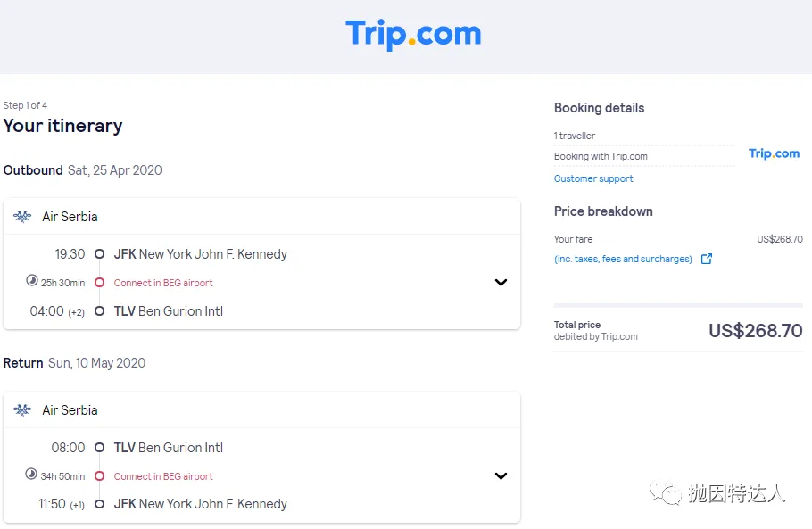
Task: Expand the return flight details chevron
Action: pos(501,476)
